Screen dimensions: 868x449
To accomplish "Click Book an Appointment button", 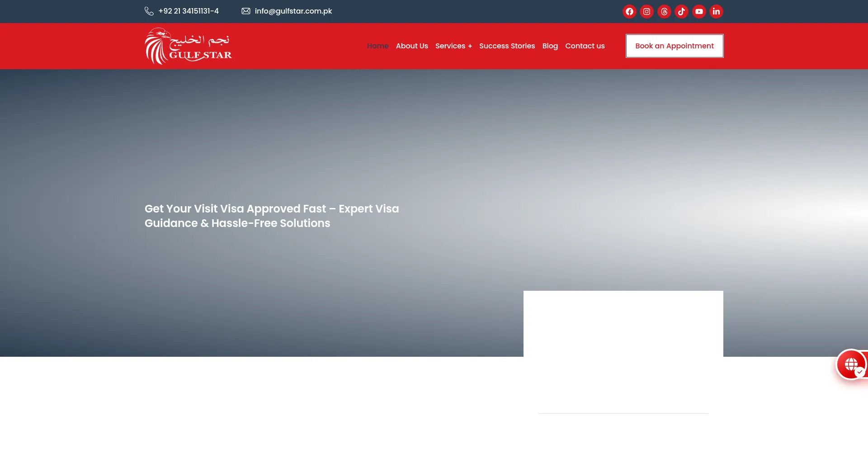I will click(x=675, y=46).
